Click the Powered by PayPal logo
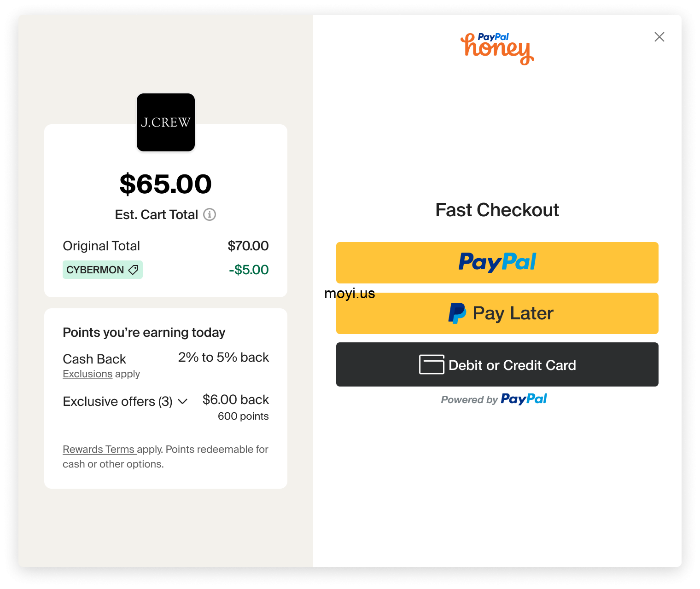 [524, 399]
